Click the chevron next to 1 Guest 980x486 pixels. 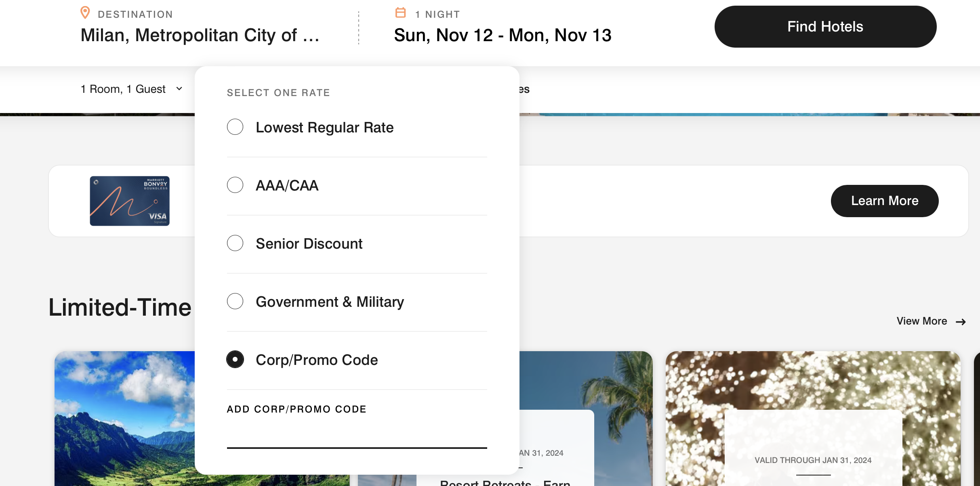tap(179, 89)
